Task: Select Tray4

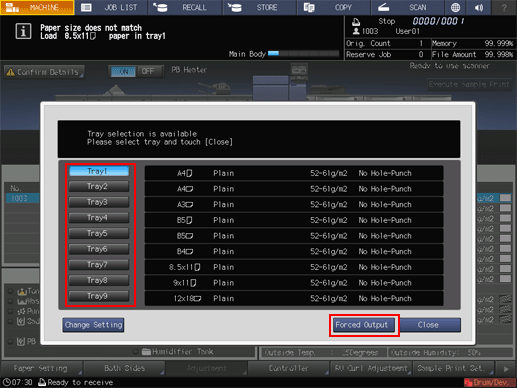Action: click(99, 218)
